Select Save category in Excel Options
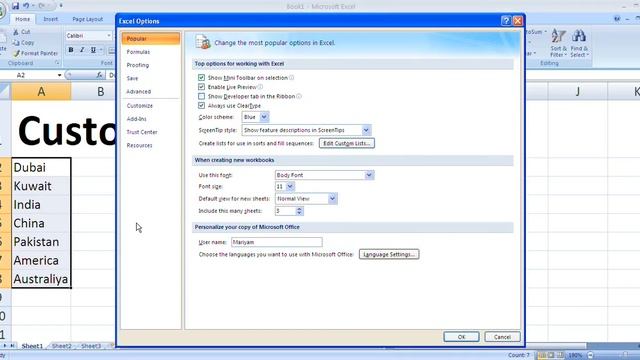Viewport: 640px width, 360px height. pos(151,78)
